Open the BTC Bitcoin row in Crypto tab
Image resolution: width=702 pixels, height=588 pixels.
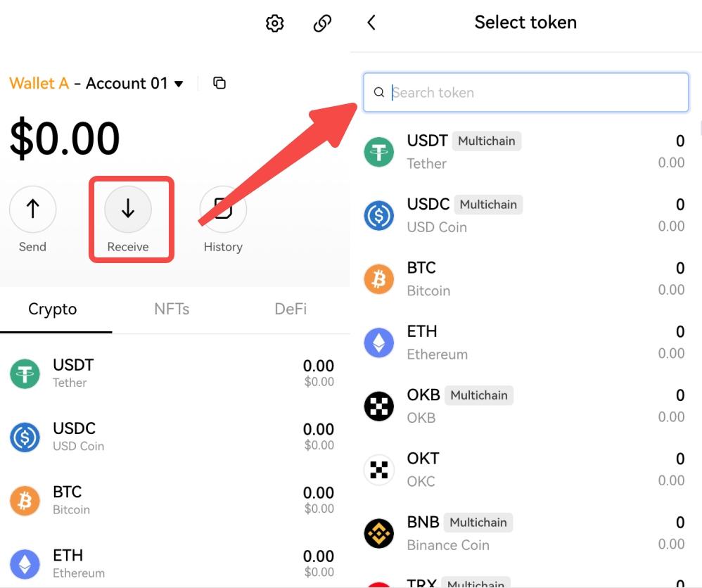pyautogui.click(x=172, y=500)
